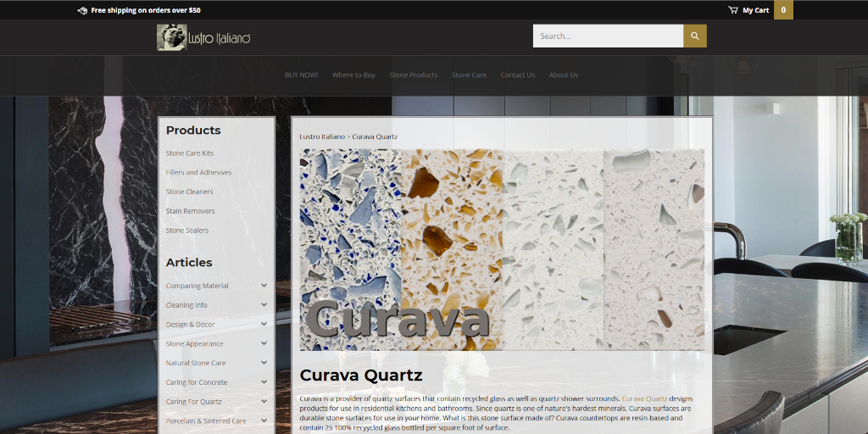Open My Cart link
This screenshot has height=434, width=868.
pos(755,10)
